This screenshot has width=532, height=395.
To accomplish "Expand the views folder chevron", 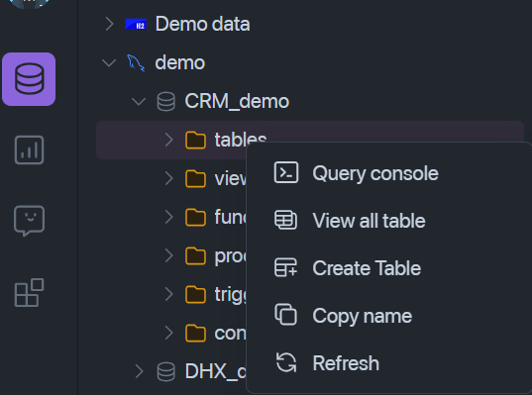I will [x=168, y=178].
